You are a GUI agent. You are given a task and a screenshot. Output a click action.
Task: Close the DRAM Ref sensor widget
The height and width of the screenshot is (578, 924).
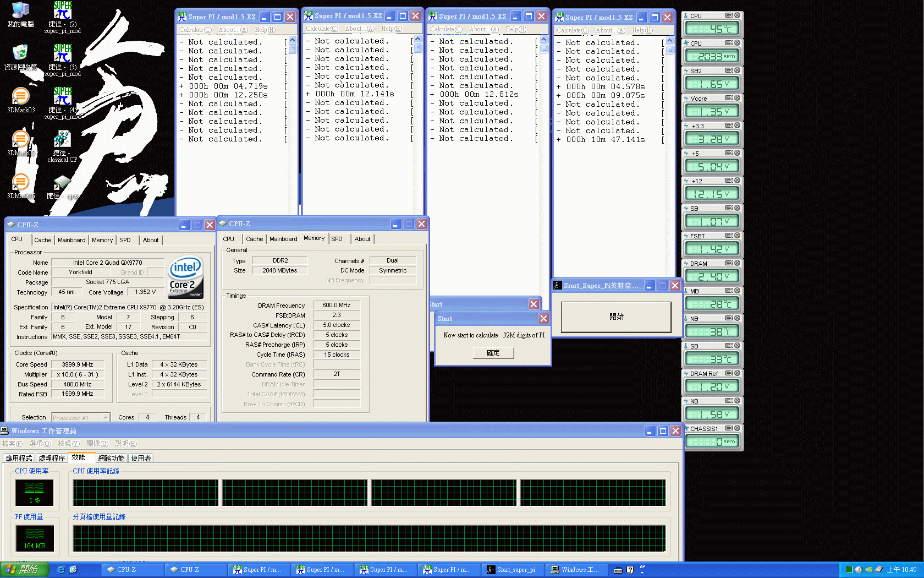point(737,373)
